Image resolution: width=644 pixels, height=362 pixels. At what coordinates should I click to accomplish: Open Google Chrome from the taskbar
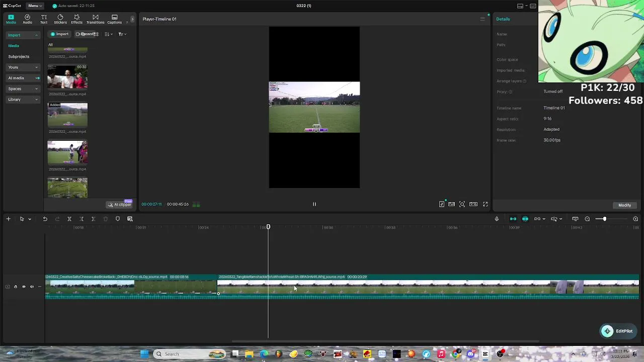[x=456, y=354]
